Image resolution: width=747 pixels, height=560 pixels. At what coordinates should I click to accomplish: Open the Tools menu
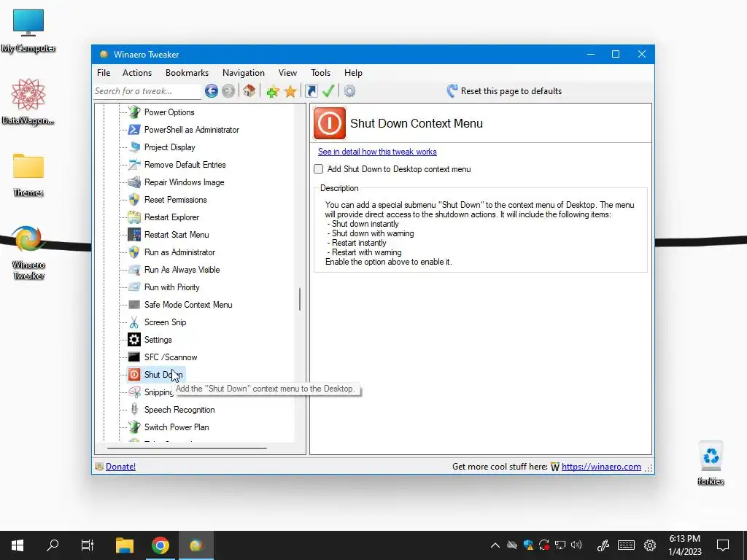[321, 73]
